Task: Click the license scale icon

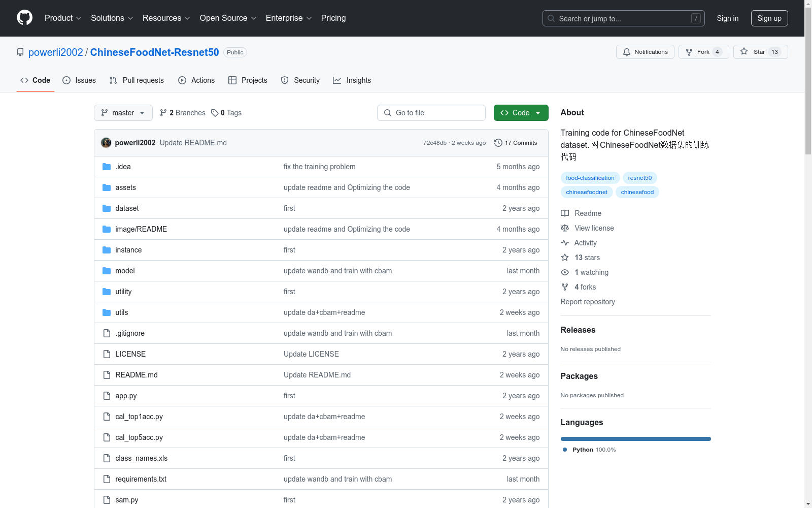Action: pos(565,228)
